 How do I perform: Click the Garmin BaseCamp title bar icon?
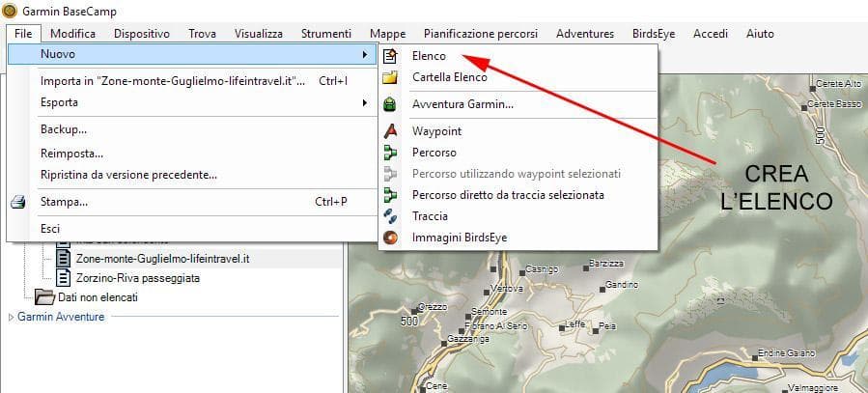click(x=10, y=11)
